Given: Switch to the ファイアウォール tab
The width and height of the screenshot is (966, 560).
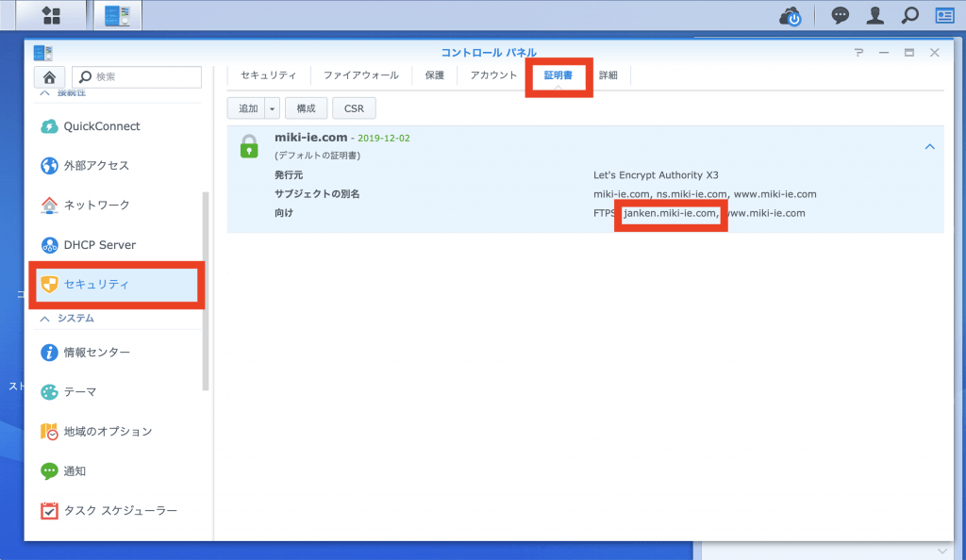Looking at the screenshot, I should [360, 75].
